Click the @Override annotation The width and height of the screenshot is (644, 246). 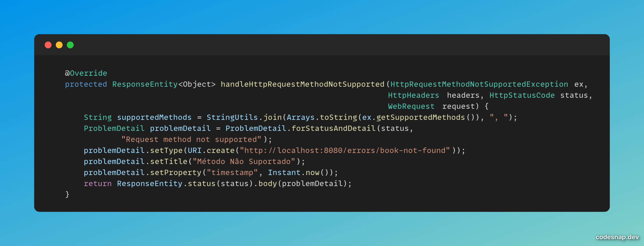tap(86, 73)
